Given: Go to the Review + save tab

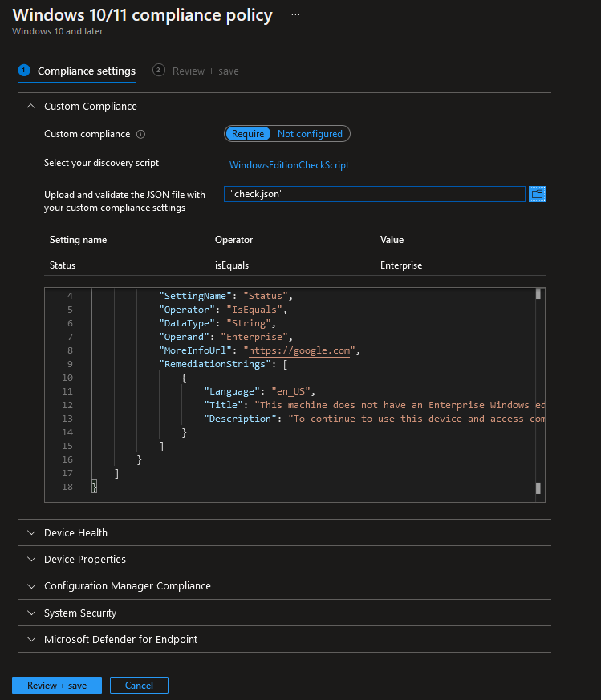Looking at the screenshot, I should pyautogui.click(x=205, y=71).
